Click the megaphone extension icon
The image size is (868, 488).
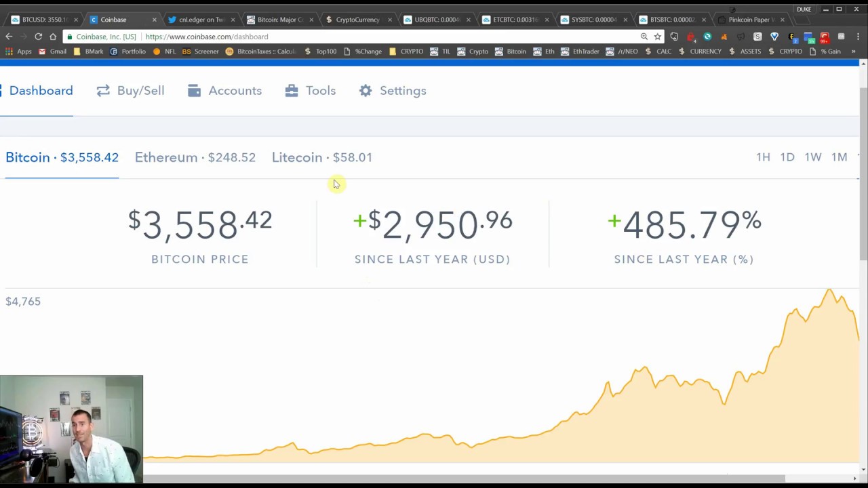741,37
